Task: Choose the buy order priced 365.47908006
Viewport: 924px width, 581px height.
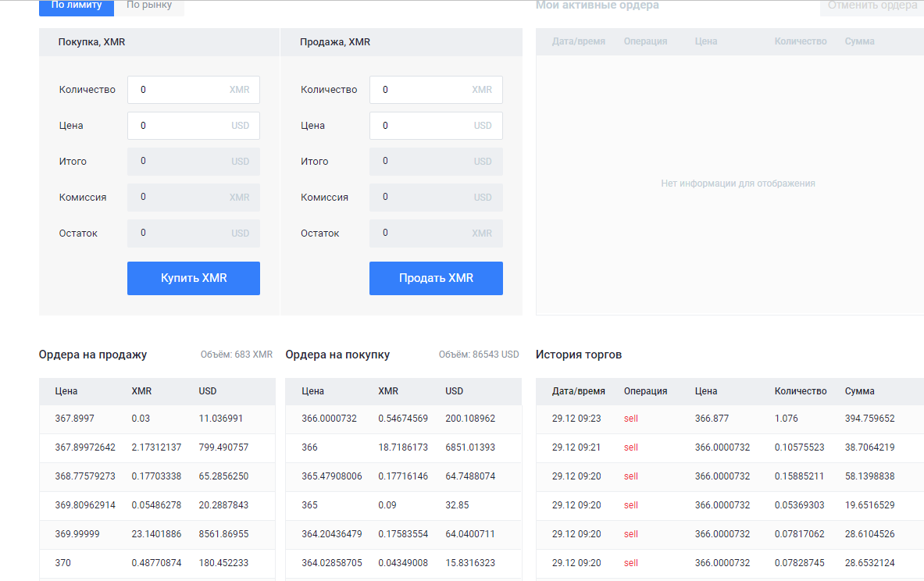Action: [x=403, y=476]
